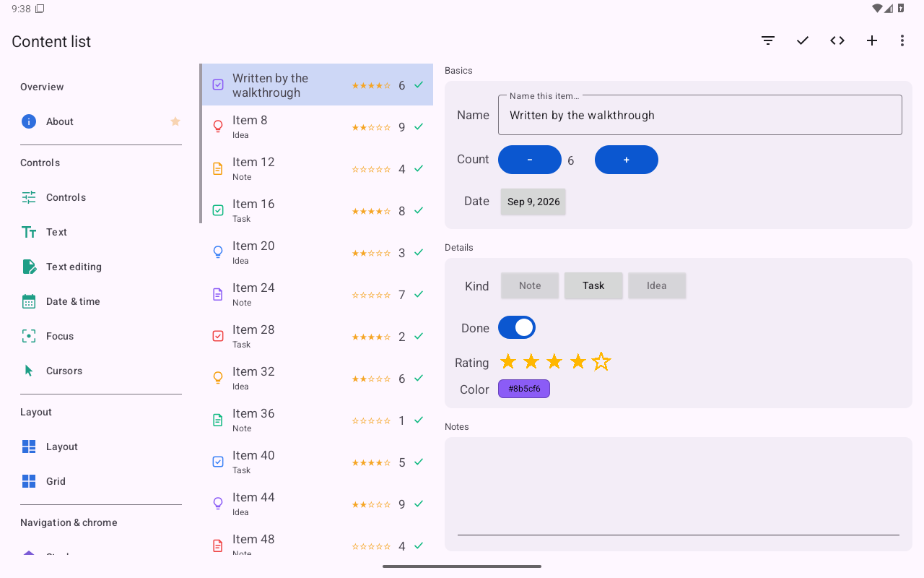924x578 pixels.
Task: Click the checkmark icon in top toolbar
Action: (x=803, y=40)
